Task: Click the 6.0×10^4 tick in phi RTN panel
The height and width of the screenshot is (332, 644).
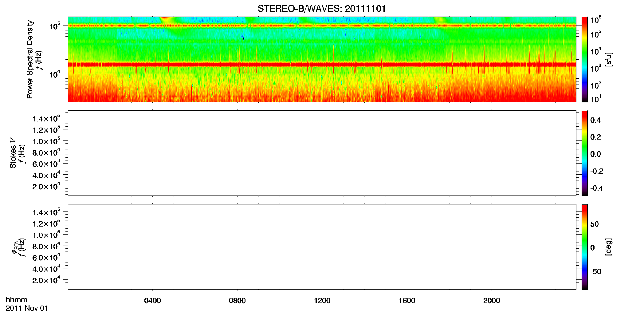Action: point(46,258)
